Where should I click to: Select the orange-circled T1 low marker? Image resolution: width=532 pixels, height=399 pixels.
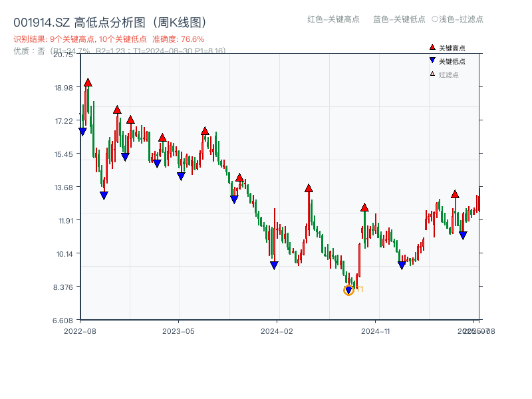pos(348,290)
